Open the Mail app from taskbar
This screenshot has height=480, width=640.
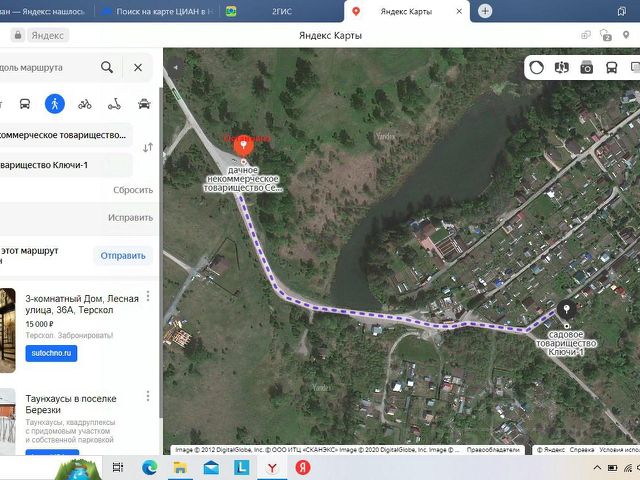click(211, 468)
